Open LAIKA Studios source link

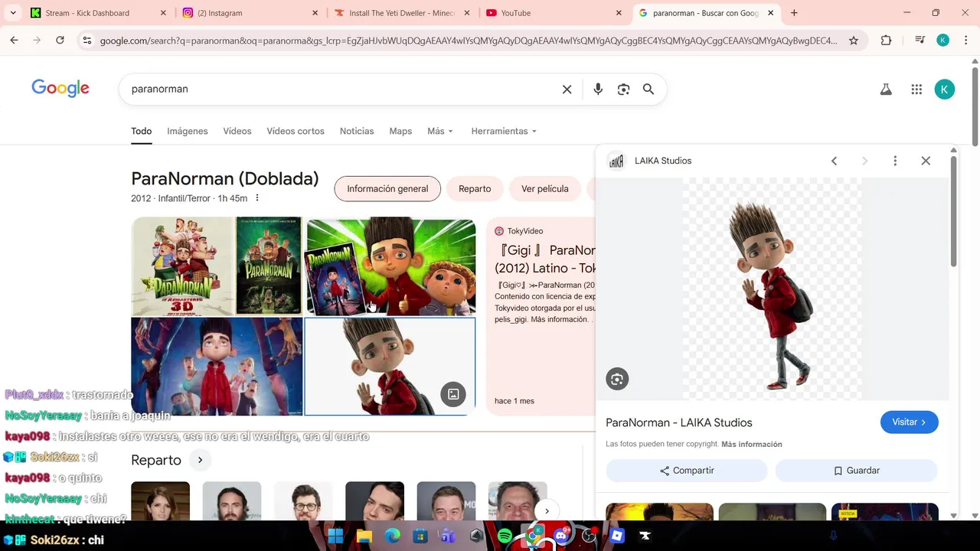(x=663, y=161)
